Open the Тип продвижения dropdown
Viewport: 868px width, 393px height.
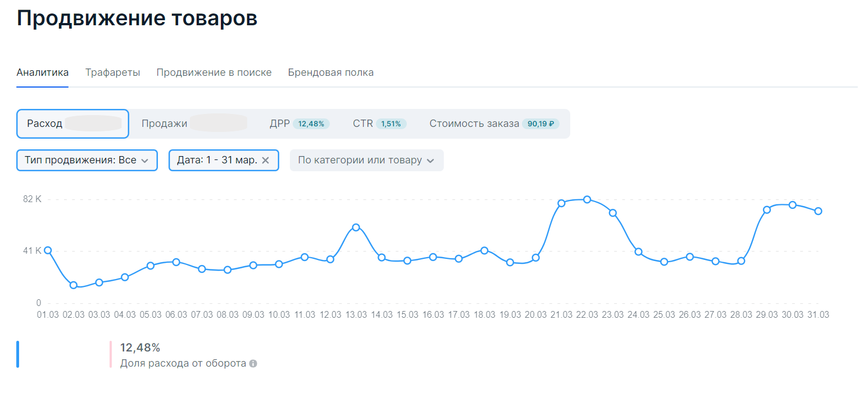pos(87,161)
